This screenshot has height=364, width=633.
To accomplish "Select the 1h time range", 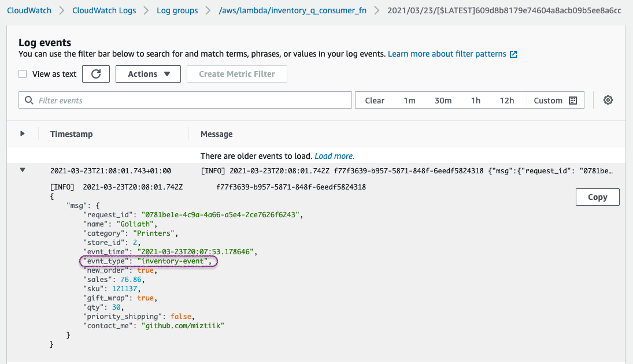I will click(x=476, y=101).
